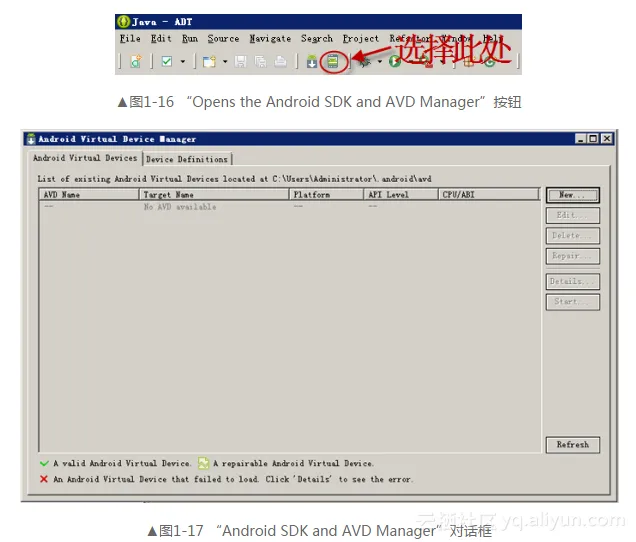Click the Refresh button
636x542 pixels.
(572, 445)
